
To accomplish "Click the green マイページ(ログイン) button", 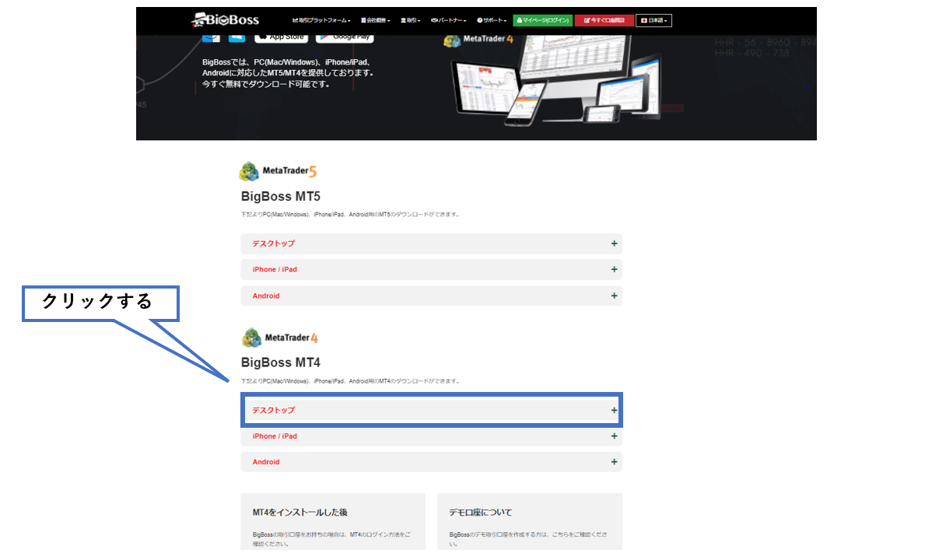I will click(541, 20).
